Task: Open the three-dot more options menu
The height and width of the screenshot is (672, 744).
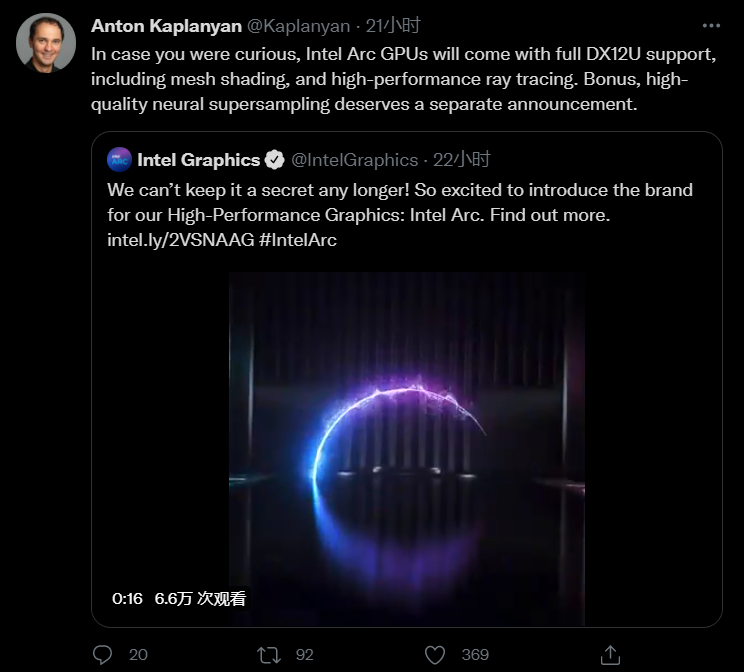Action: [x=711, y=26]
